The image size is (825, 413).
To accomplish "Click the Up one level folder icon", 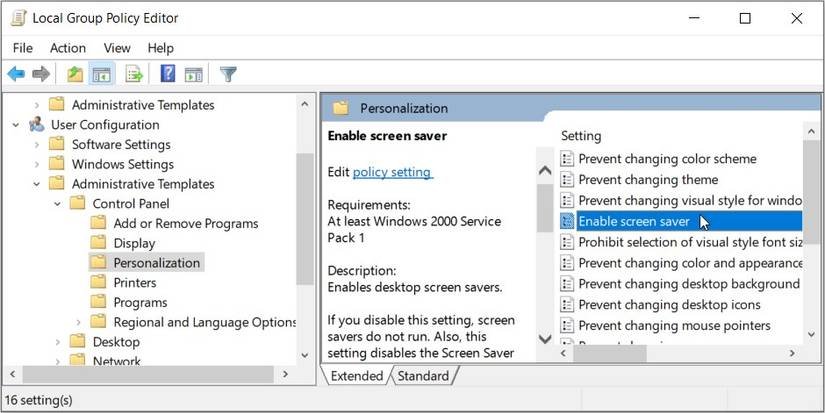I will coord(75,74).
